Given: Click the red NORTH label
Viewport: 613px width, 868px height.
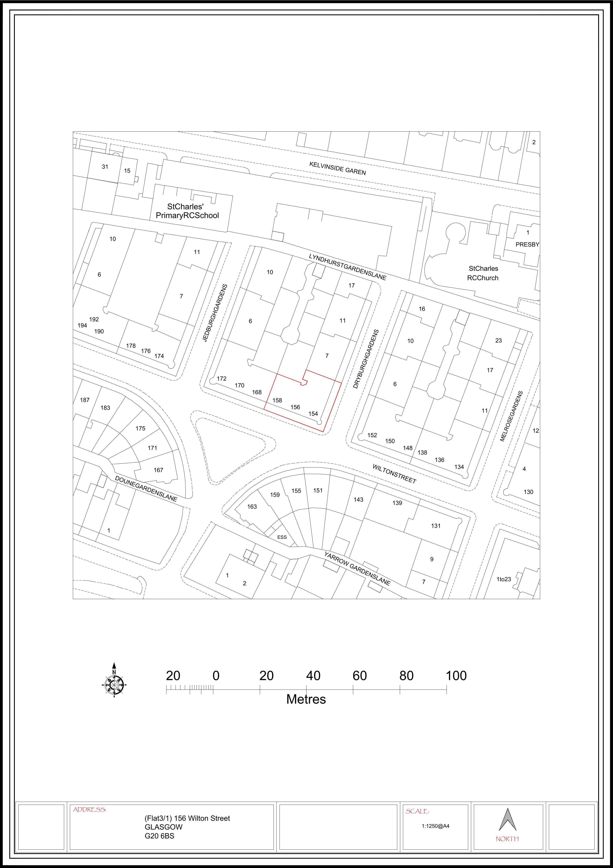Looking at the screenshot, I should click(507, 839).
